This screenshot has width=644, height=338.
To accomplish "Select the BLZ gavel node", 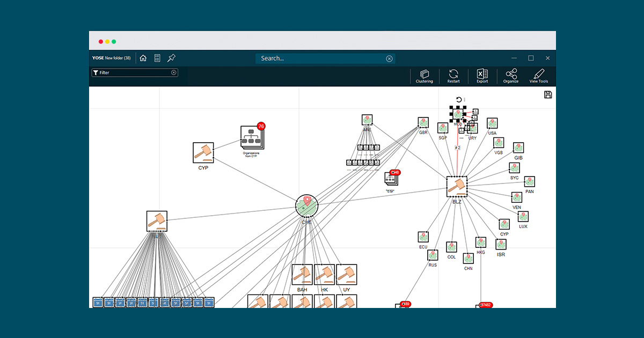I will (x=457, y=186).
